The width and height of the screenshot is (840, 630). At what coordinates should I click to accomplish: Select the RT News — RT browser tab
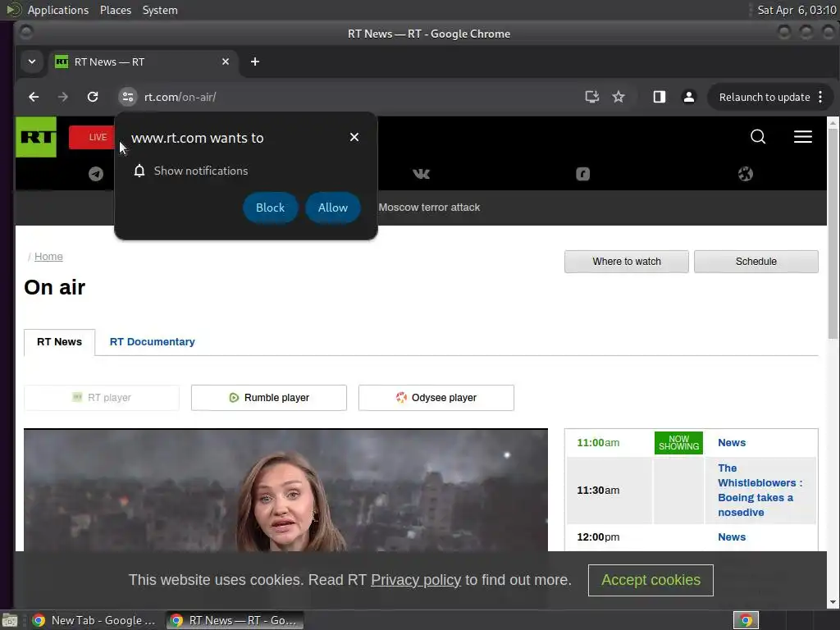click(143, 62)
